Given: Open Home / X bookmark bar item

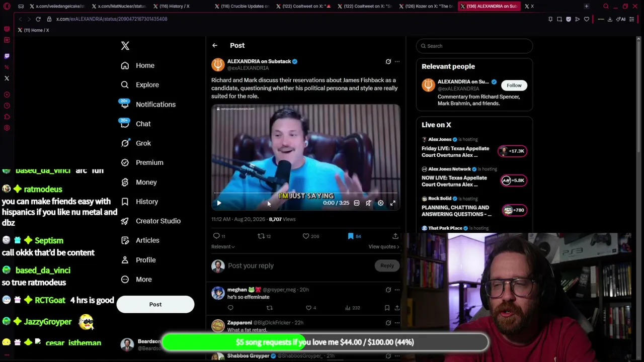Looking at the screenshot, I should click(x=33, y=30).
